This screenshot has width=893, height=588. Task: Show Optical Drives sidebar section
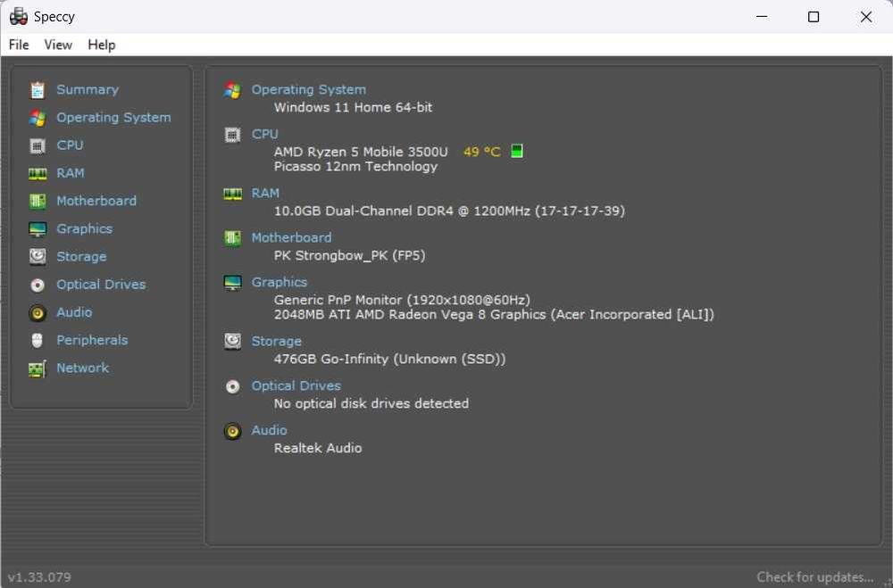(x=102, y=285)
